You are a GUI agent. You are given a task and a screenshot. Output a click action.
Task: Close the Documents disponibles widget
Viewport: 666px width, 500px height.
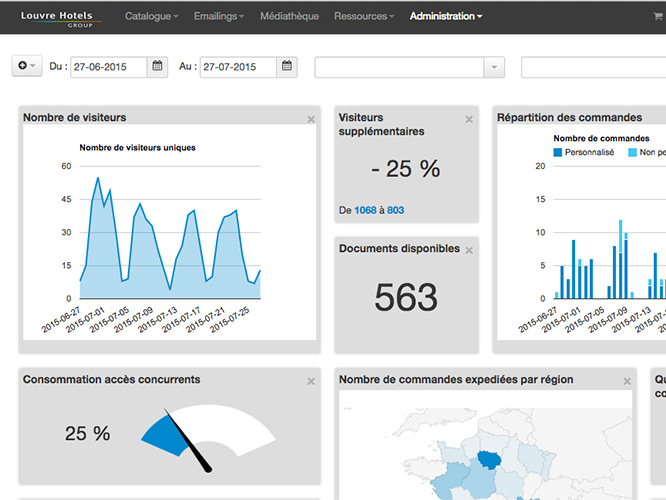click(x=469, y=251)
